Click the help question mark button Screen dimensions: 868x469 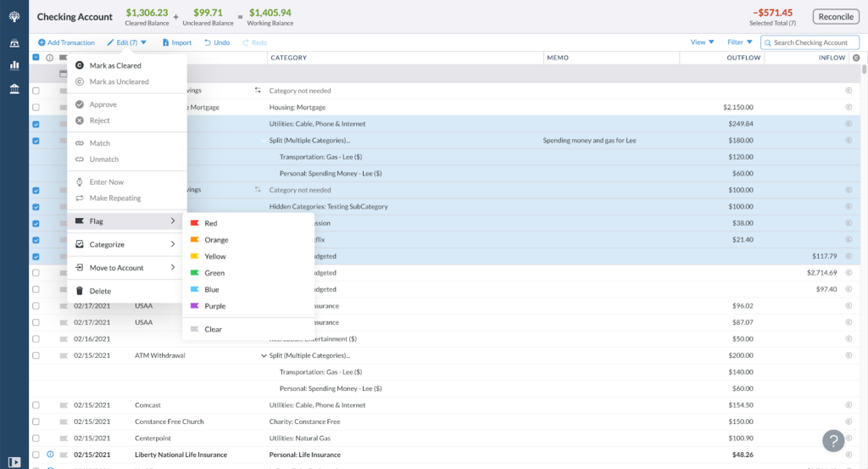coord(833,441)
